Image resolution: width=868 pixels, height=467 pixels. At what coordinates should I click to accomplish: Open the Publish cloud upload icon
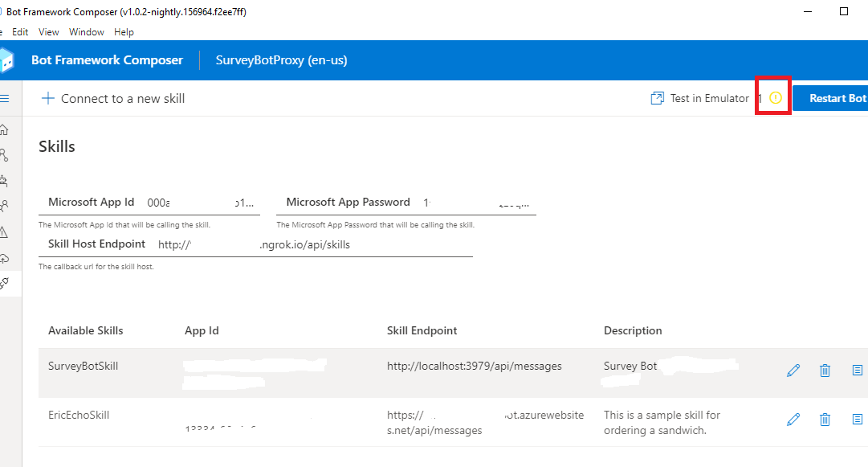(5, 258)
